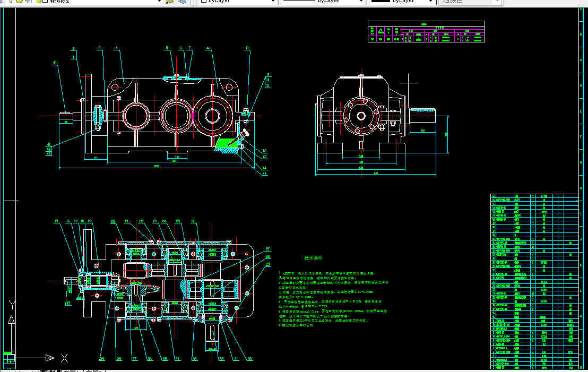Viewport: 588px width, 372px height.
Task: Select part balloon number 29 in plan view
Action: (268, 264)
